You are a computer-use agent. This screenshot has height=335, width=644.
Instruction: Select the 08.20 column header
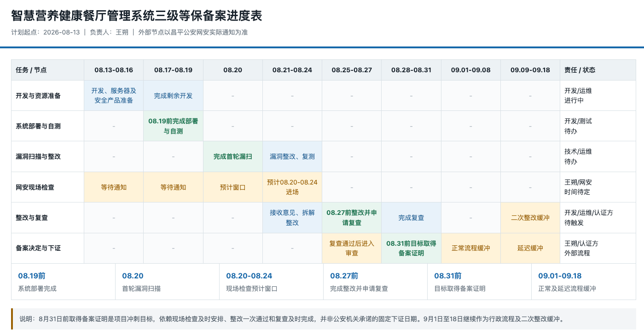point(233,70)
